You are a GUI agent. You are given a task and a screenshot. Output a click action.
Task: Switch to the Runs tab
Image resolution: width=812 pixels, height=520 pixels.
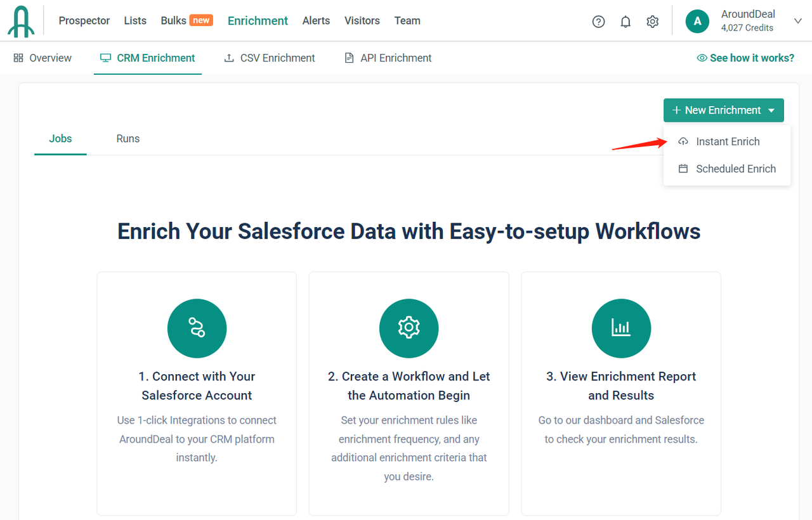pyautogui.click(x=128, y=139)
